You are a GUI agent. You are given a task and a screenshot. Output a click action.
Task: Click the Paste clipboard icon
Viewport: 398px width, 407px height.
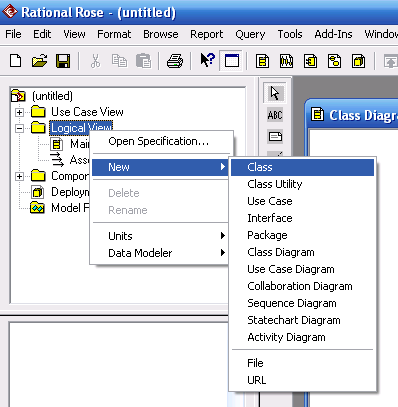click(143, 61)
